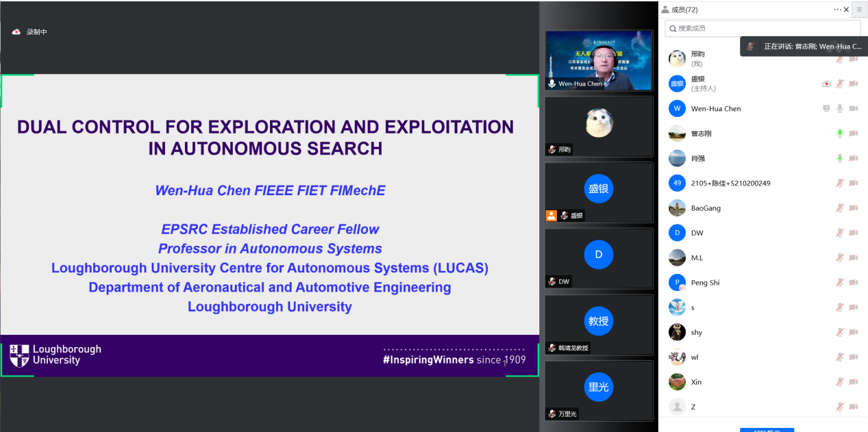Click the cloud recording icon beside 盛银
Viewport: 868px width, 432px height.
tap(826, 84)
